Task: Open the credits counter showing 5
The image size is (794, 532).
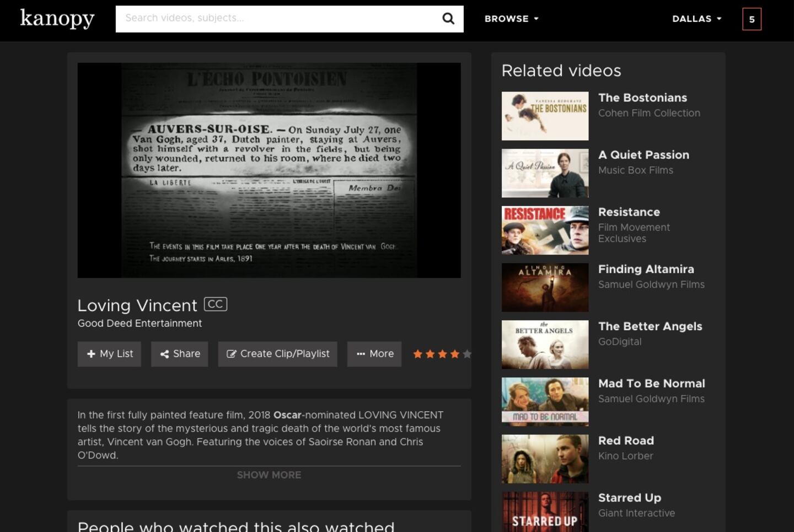Action: click(x=752, y=19)
